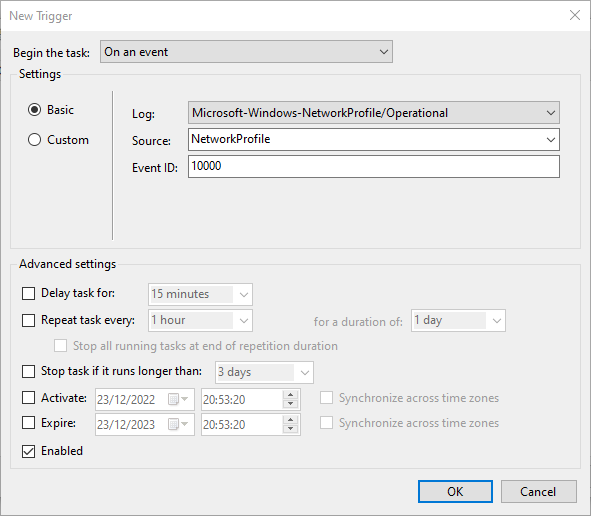Open the Activate date calendar picker icon
The image size is (591, 516).
click(x=178, y=400)
